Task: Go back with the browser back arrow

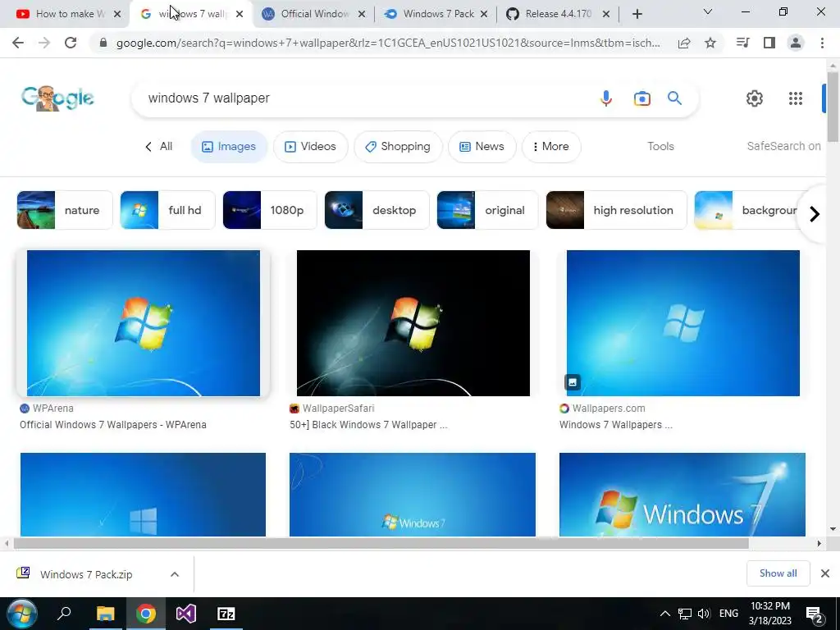Action: point(18,43)
